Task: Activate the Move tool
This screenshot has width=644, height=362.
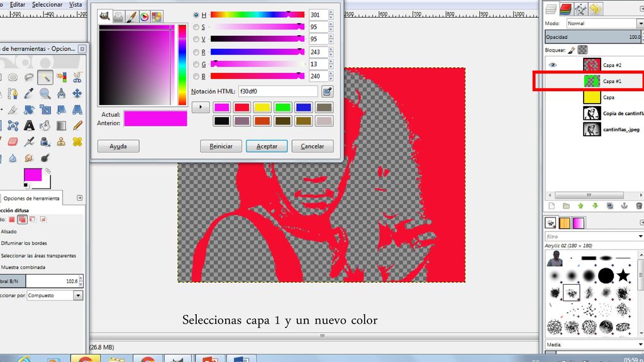Action: click(x=77, y=94)
